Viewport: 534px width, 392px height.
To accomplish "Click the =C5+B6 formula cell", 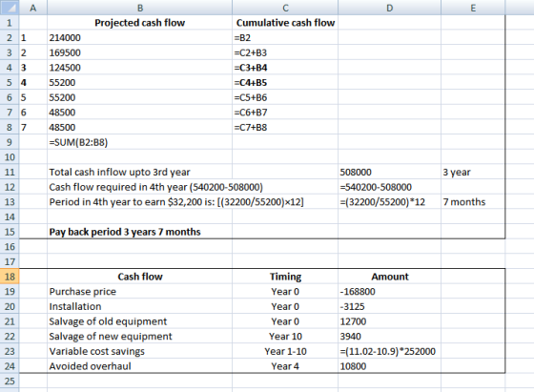I will [x=285, y=97].
